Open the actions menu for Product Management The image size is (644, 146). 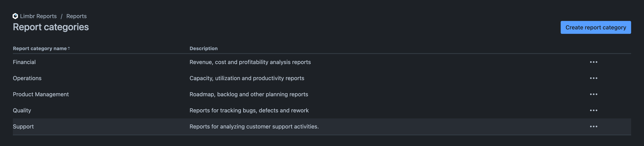(594, 94)
